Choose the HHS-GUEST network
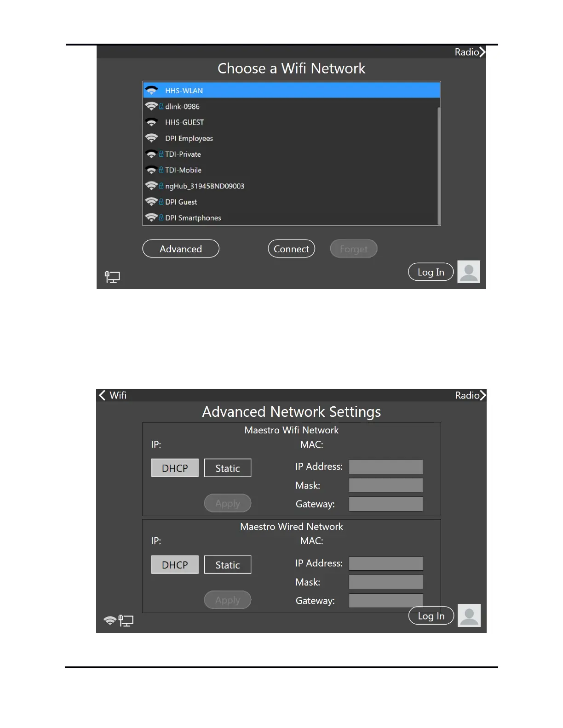This screenshot has width=563, height=728. (292, 122)
